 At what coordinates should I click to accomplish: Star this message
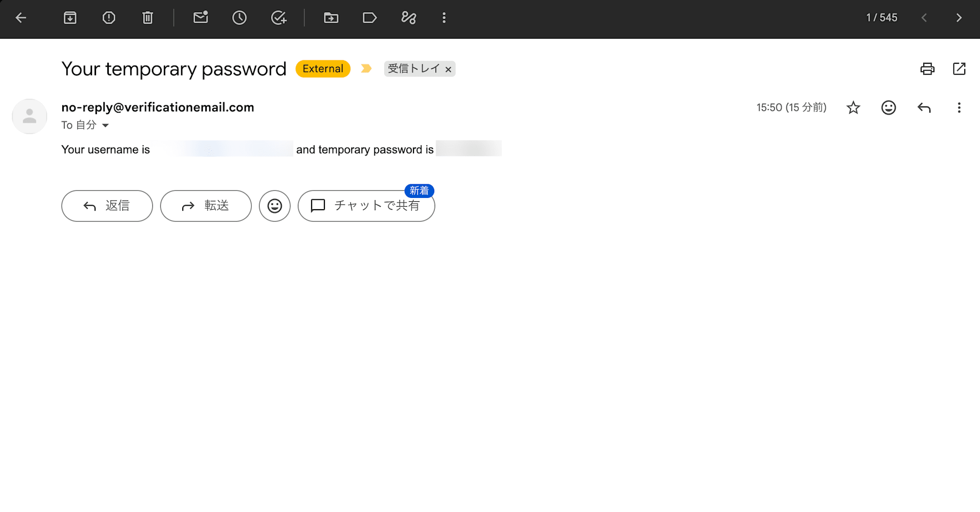click(853, 107)
